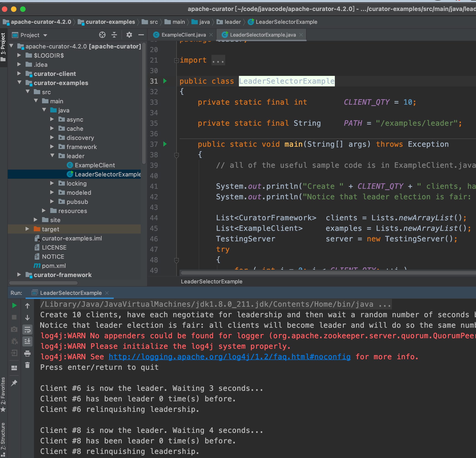Open the Project view dropdown
The height and width of the screenshot is (458, 476).
(45, 35)
